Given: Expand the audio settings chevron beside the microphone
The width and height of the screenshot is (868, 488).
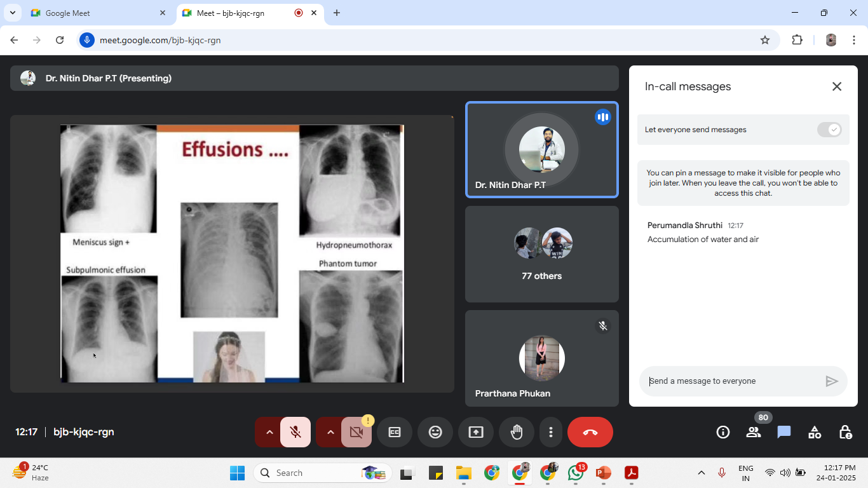Looking at the screenshot, I should click(269, 432).
